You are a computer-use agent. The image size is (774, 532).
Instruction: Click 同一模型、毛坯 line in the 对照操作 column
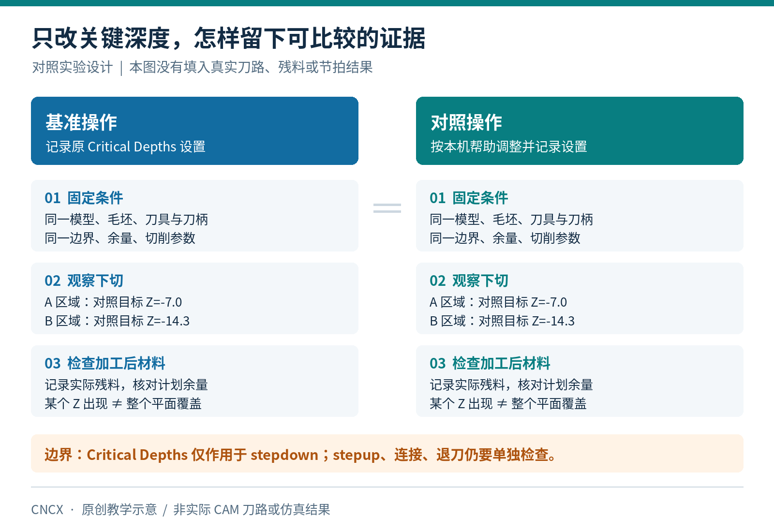tap(511, 220)
